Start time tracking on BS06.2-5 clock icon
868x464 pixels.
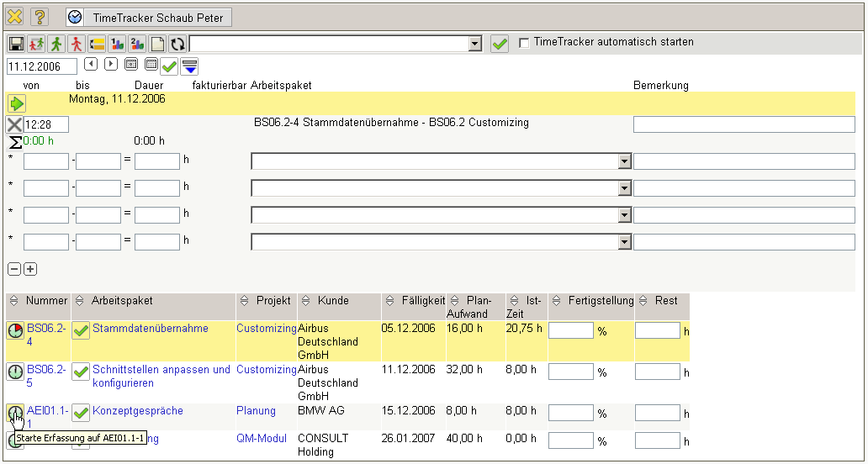click(x=15, y=372)
